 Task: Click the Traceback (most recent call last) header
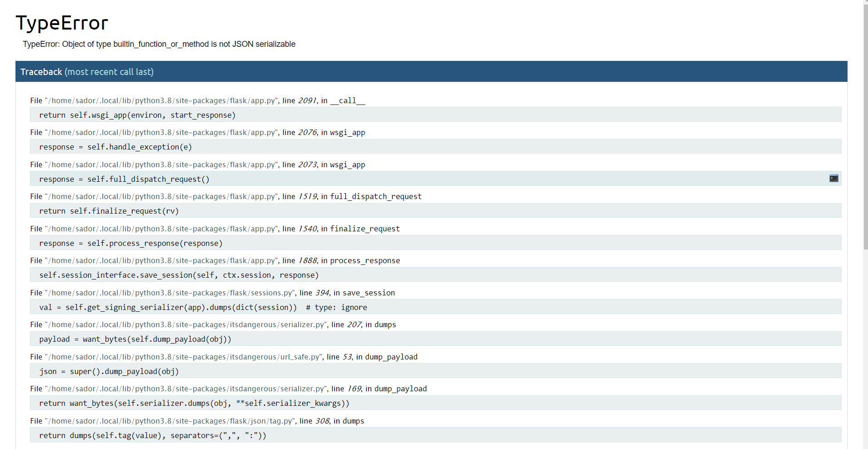click(x=431, y=72)
